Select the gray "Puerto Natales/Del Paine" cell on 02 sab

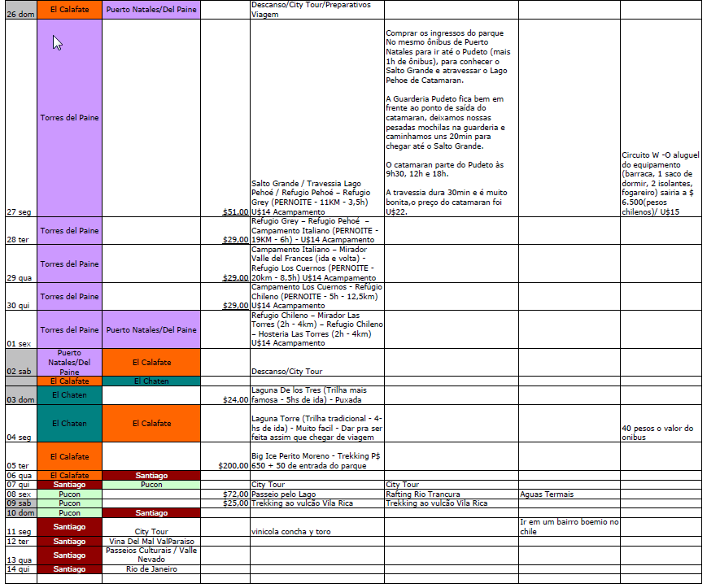69,362
